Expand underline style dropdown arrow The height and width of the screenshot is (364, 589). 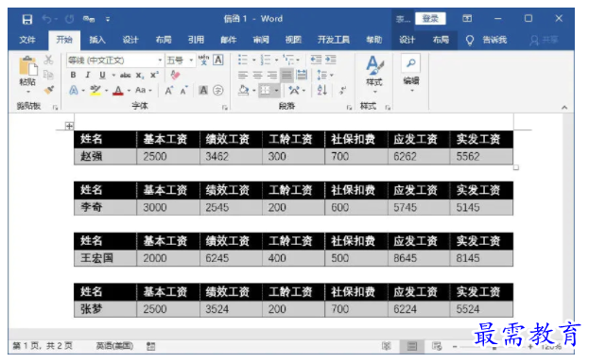(x=113, y=75)
